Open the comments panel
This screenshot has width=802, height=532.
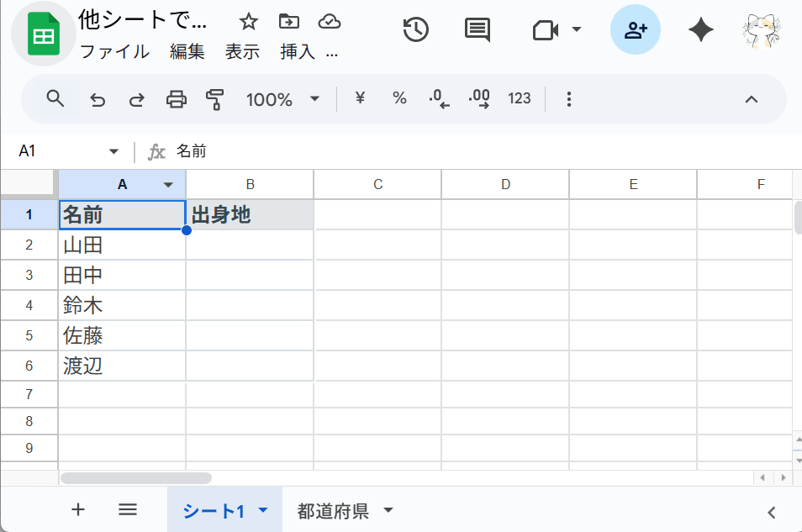[x=477, y=29]
